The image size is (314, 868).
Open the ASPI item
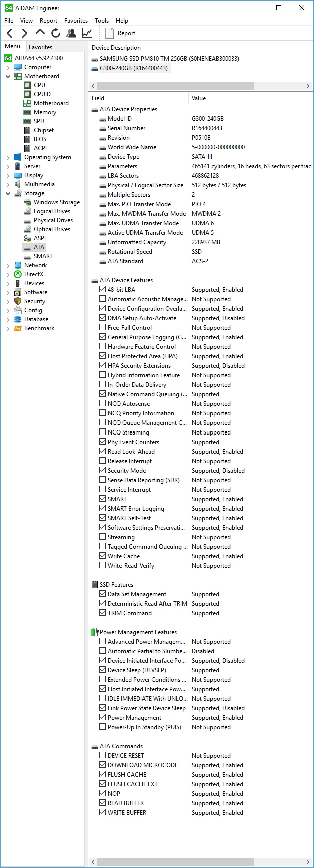point(40,238)
